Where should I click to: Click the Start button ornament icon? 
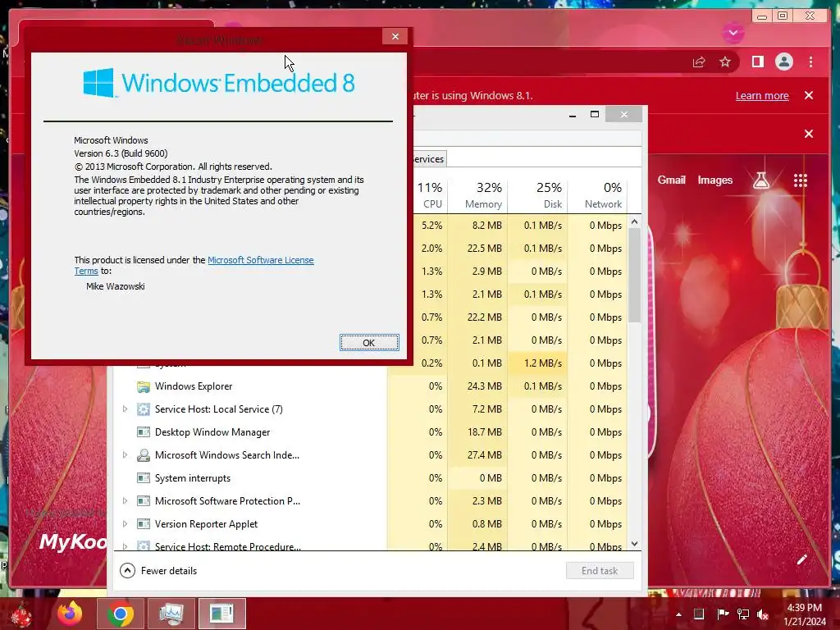click(21, 614)
